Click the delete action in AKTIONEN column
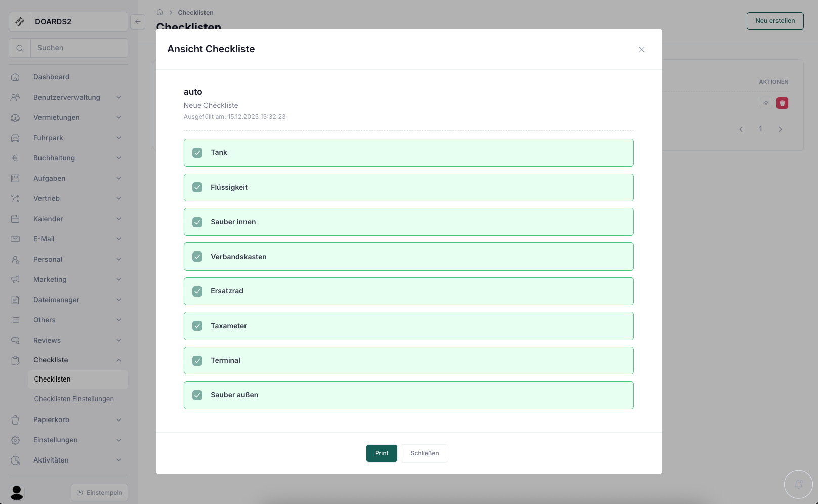Viewport: 818px width, 504px height. point(782,103)
